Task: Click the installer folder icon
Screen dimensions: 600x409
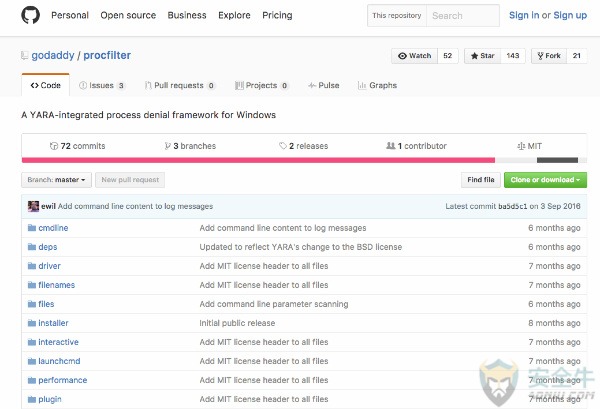Action: click(32, 323)
